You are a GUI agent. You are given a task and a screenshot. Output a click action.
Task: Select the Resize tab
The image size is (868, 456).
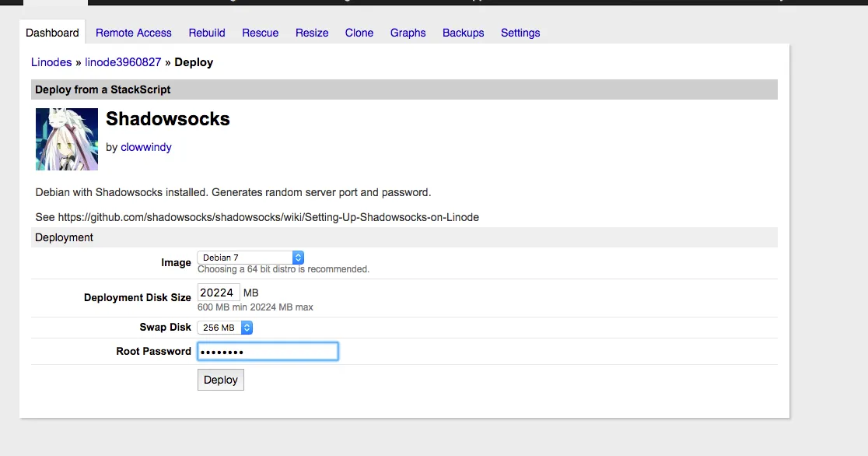coord(312,33)
